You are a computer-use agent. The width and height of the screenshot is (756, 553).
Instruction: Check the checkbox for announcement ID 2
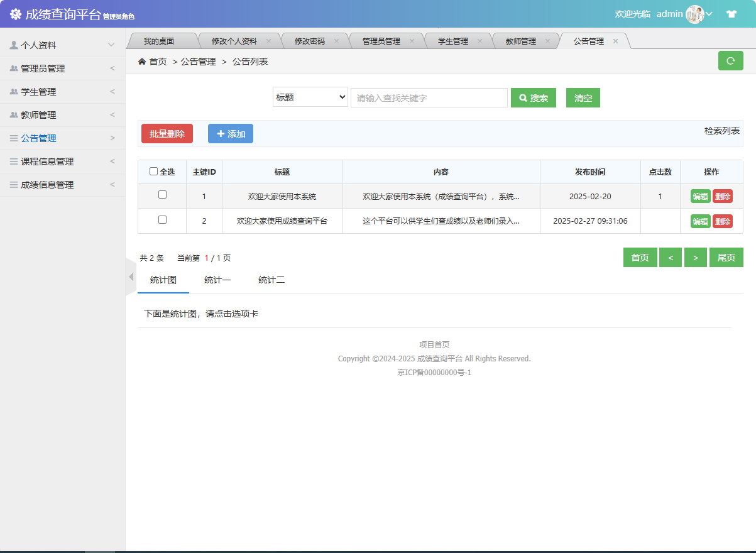coord(162,221)
